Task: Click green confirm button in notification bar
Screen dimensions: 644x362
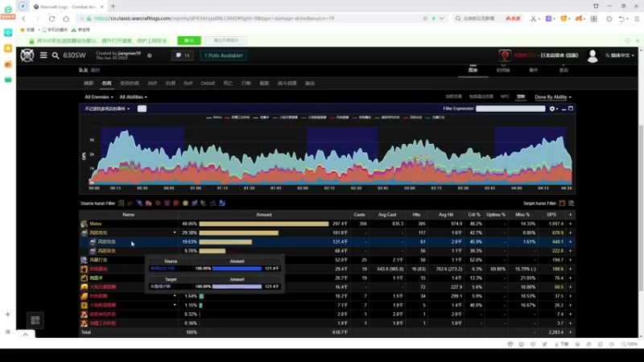Action: tap(189, 41)
